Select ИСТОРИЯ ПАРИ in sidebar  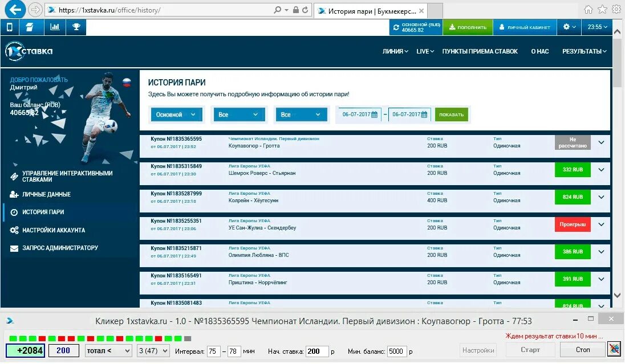(x=43, y=212)
